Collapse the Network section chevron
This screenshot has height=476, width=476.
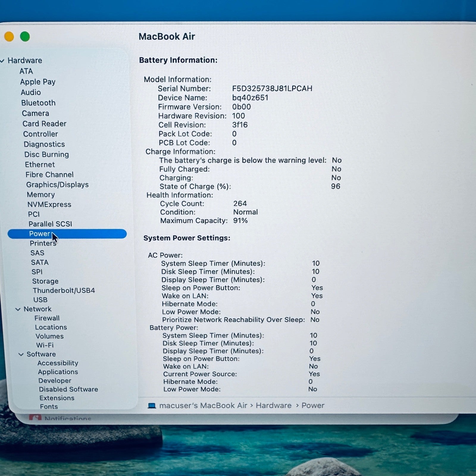click(18, 309)
